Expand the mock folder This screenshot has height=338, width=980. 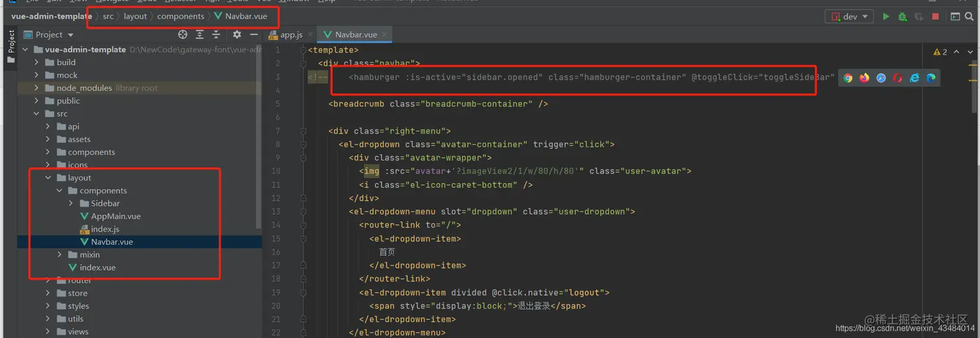coord(37,75)
